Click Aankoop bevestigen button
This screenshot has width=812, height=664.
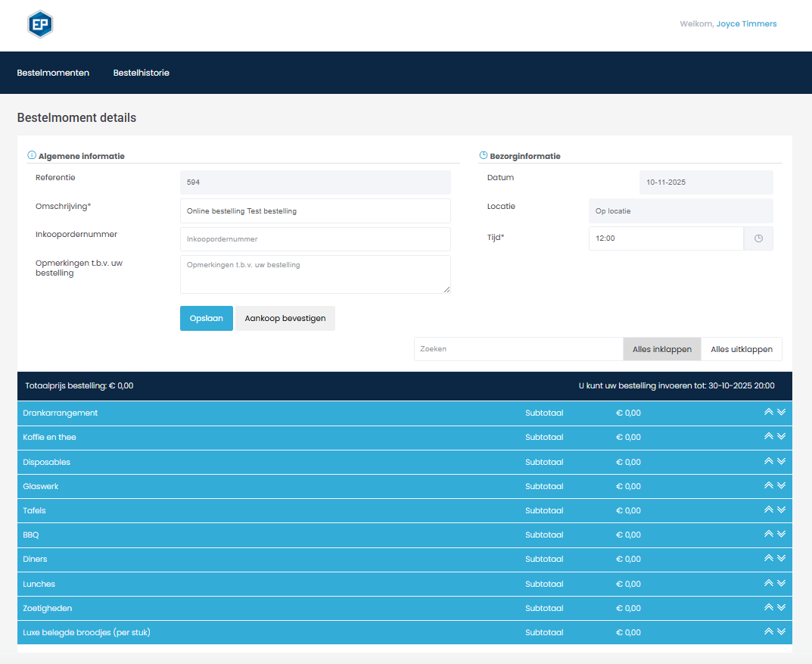(x=285, y=319)
